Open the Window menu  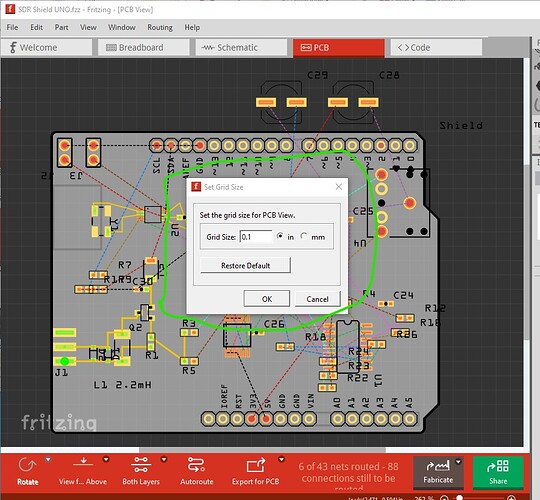pyautogui.click(x=122, y=27)
